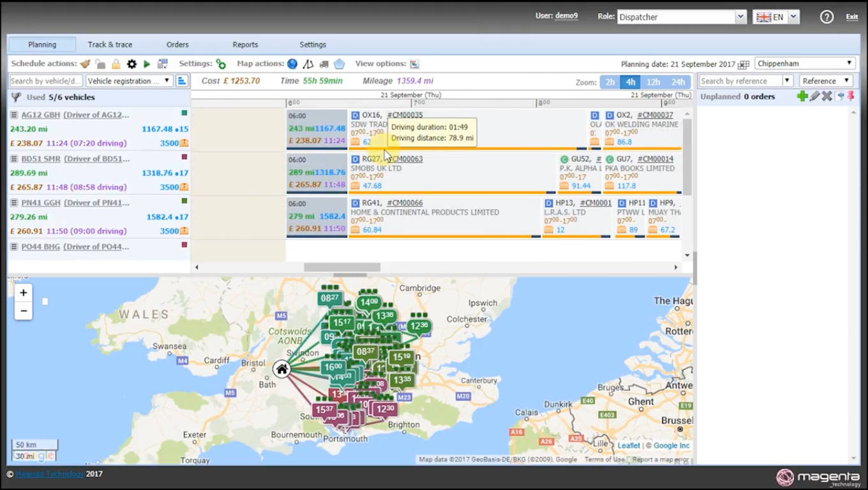Click the schedule settings gear icon
868x490 pixels.
coord(131,64)
